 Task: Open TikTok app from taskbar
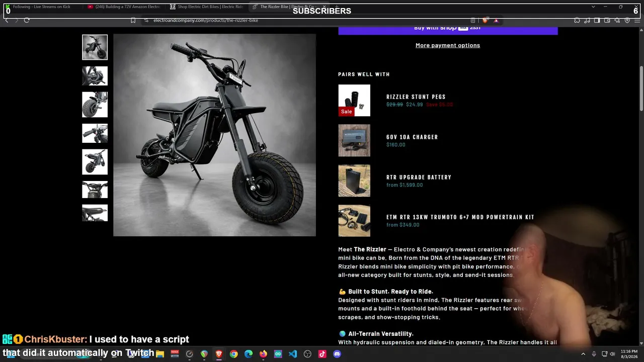click(322, 354)
